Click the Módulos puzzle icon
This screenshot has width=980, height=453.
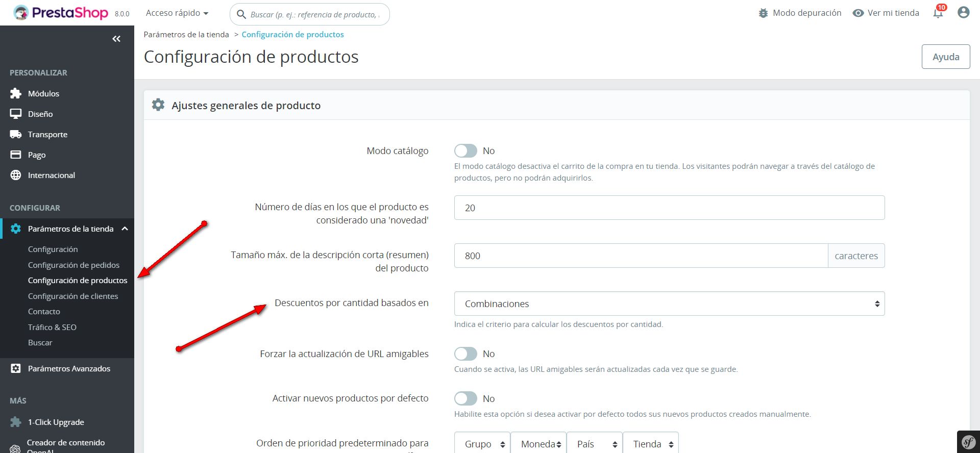(x=16, y=93)
